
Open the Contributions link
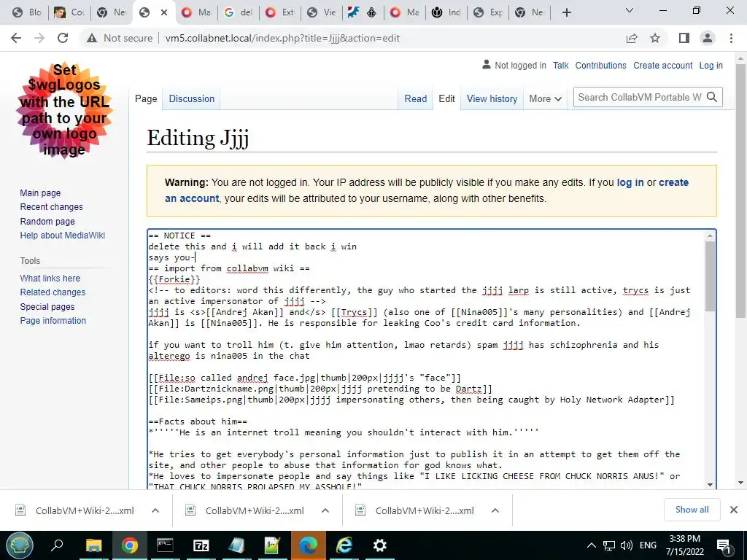click(x=601, y=65)
